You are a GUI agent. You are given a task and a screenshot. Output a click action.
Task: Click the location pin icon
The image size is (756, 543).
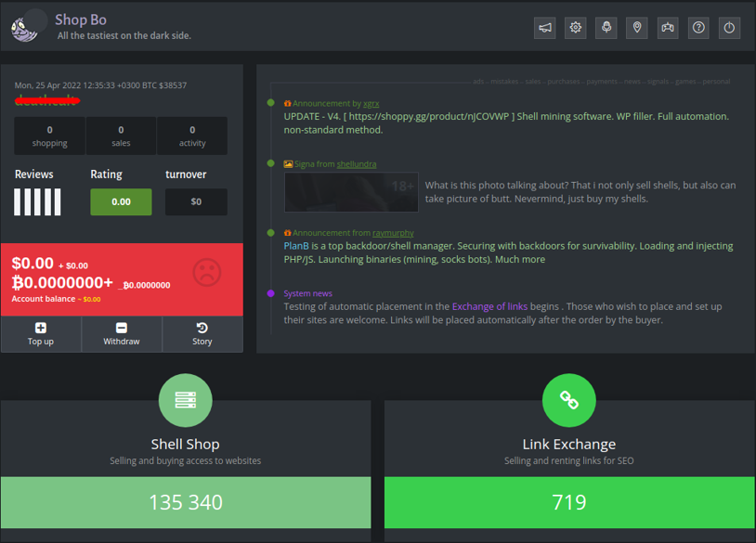click(637, 28)
